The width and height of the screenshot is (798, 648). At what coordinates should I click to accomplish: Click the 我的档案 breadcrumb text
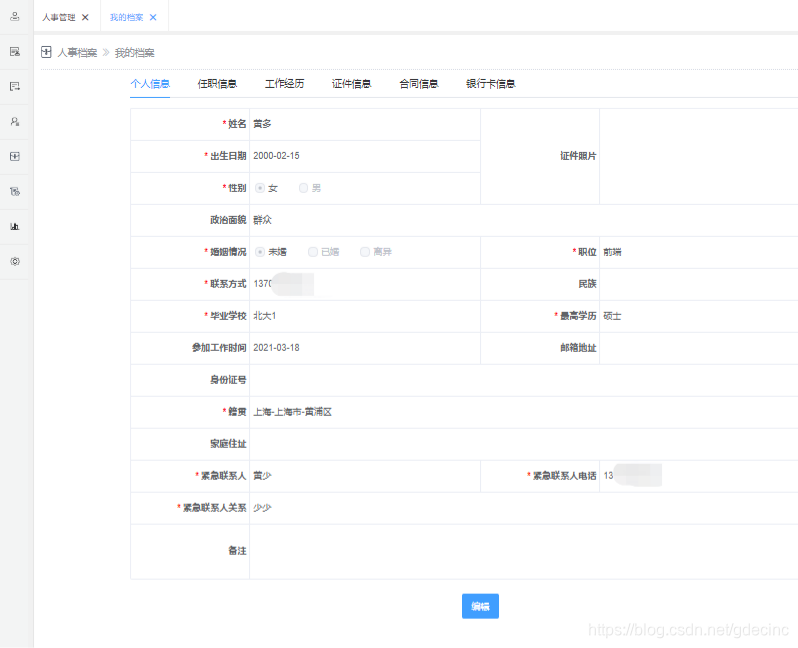[x=135, y=52]
